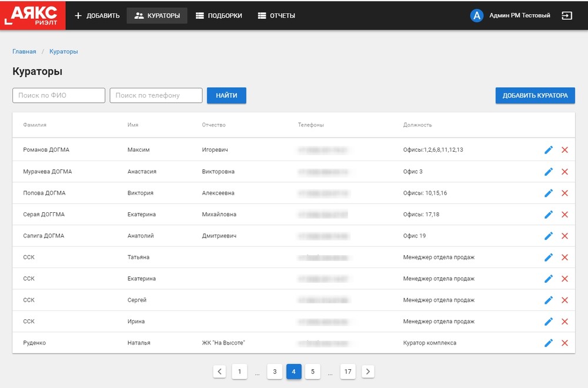Screen dimensions: 588x388
Task: Delete the Серая ДОГГМА curator
Action: [564, 215]
